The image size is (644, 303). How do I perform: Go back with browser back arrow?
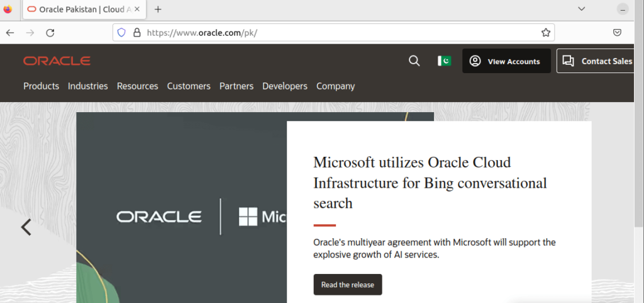click(10, 33)
